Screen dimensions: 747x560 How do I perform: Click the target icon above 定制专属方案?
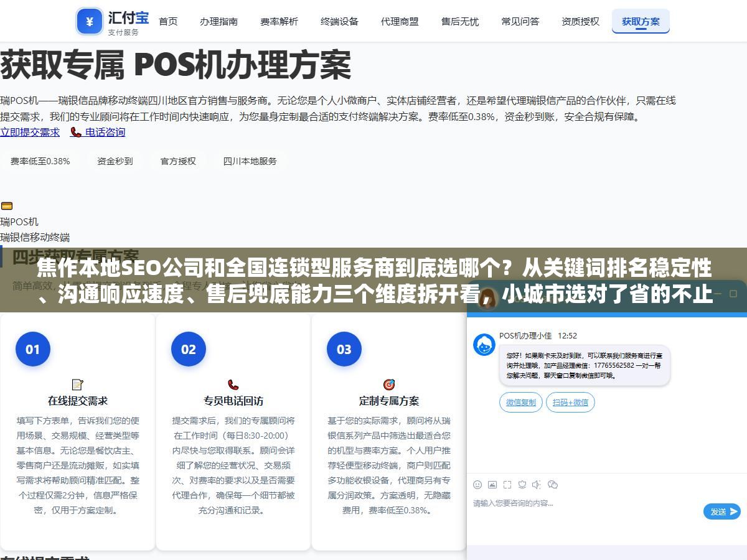pos(389,385)
